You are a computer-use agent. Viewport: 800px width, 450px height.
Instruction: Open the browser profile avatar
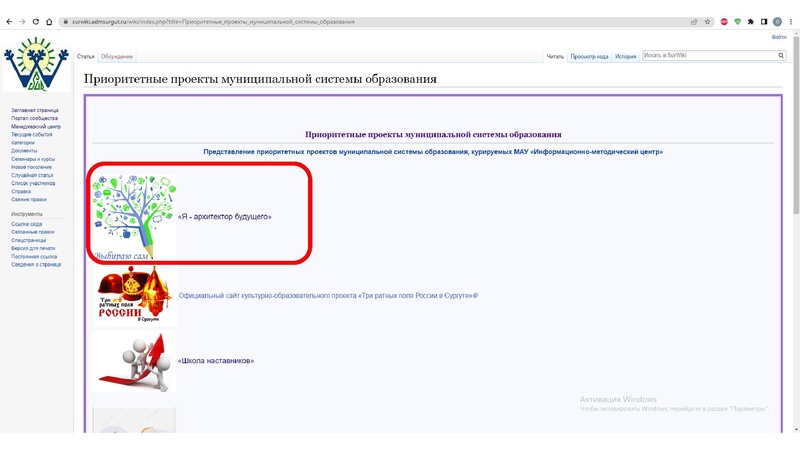click(777, 22)
